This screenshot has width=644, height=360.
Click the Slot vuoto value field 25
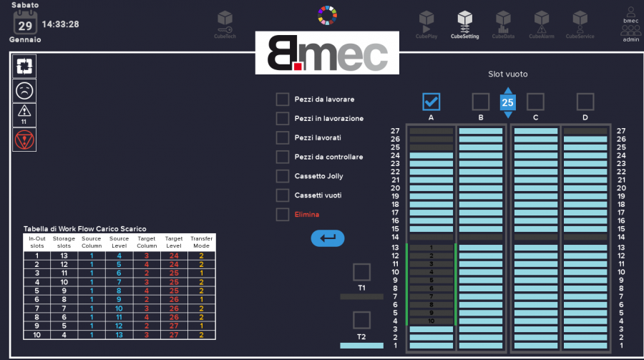coord(507,102)
